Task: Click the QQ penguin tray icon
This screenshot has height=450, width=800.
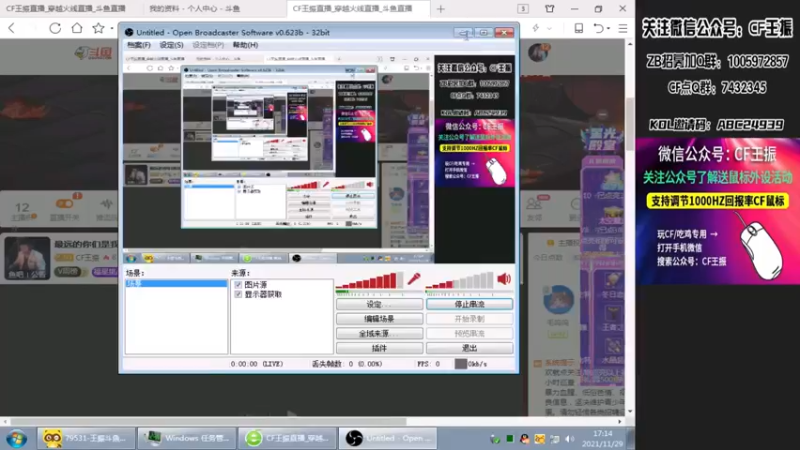Action: pyautogui.click(x=524, y=439)
